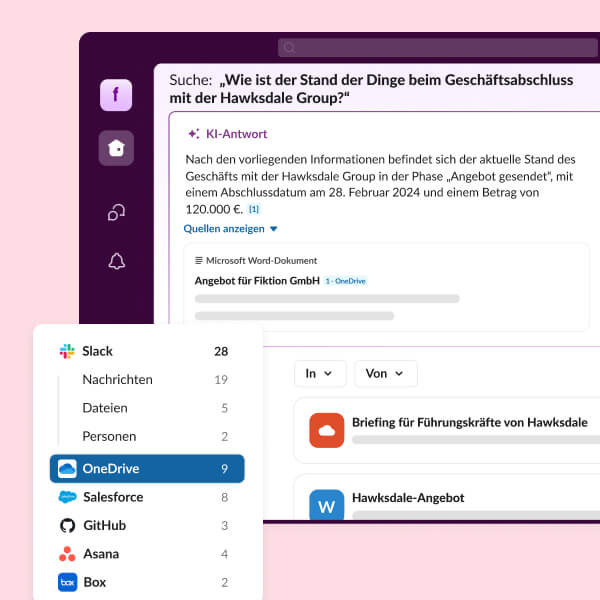This screenshot has width=600, height=600.
Task: Select the GitHub source filter
Action: 147,525
